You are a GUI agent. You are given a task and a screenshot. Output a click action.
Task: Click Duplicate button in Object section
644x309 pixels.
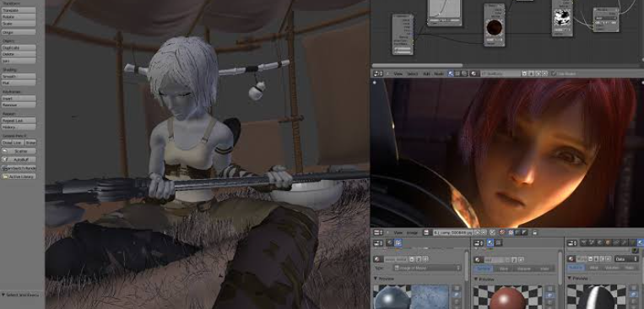coord(19,47)
